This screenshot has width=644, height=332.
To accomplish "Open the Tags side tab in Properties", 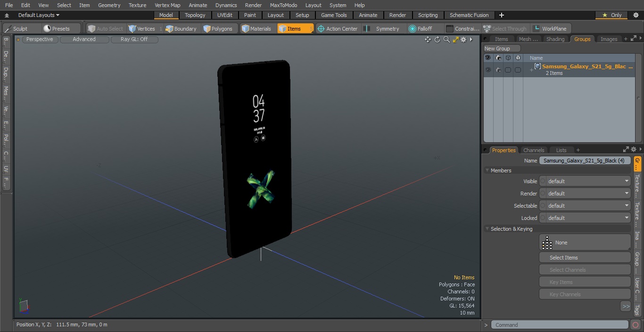I will [x=637, y=309].
